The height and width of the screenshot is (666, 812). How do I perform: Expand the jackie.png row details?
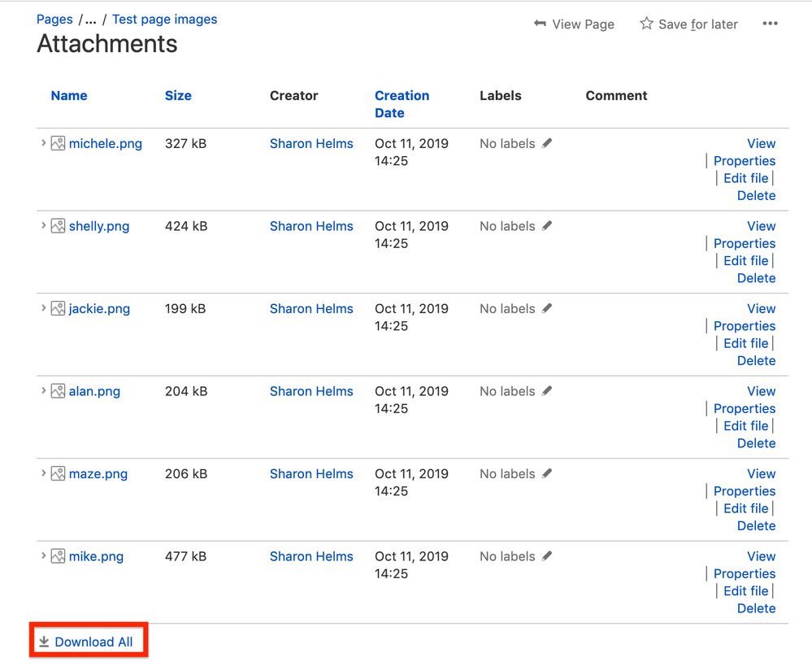tap(44, 307)
